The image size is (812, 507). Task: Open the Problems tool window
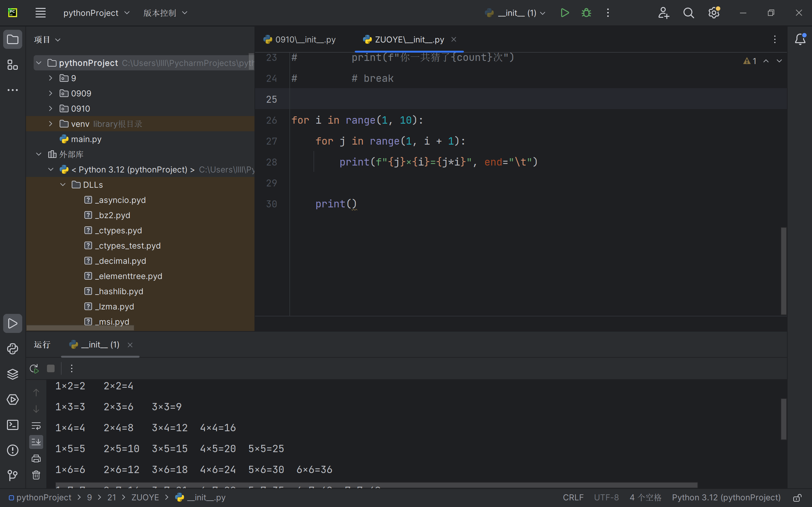(12, 450)
